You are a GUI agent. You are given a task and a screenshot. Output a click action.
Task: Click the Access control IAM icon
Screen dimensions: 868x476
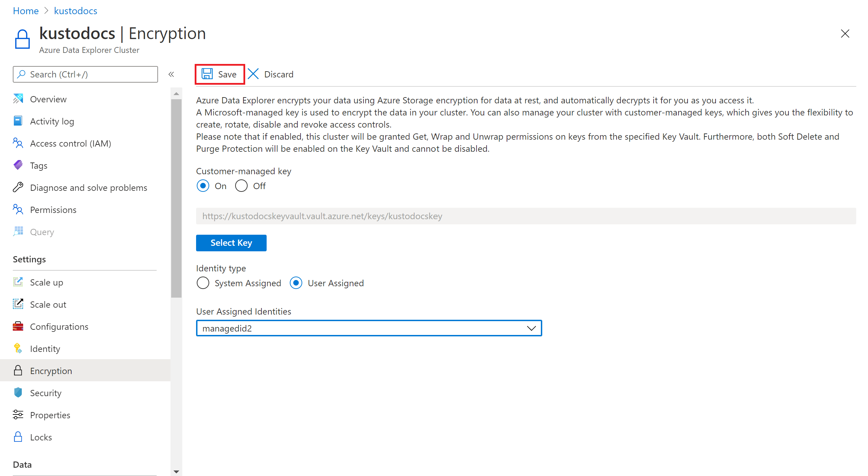[18, 143]
